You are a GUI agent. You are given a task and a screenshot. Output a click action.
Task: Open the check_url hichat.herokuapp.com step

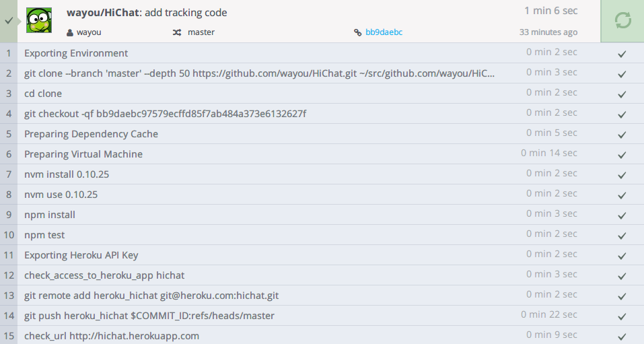111,336
